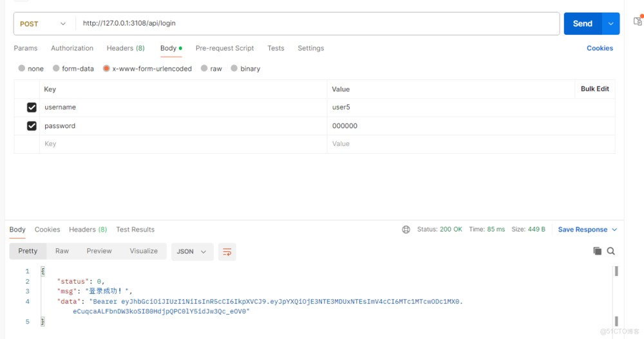Image resolution: width=644 pixels, height=339 pixels.
Task: Switch to Pretty view
Action: pos(28,251)
